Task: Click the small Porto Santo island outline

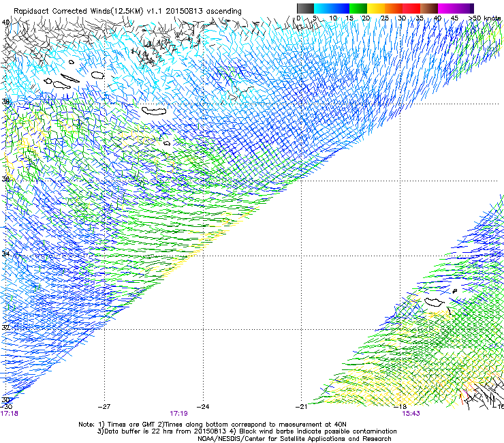Action: click(x=455, y=291)
